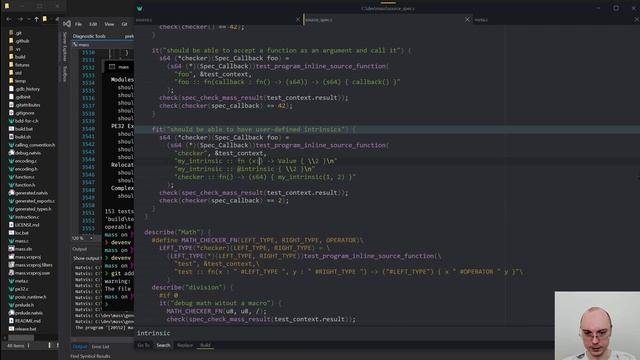
Task: Open the Git menu in Visual Studio
Action: (x=124, y=24)
